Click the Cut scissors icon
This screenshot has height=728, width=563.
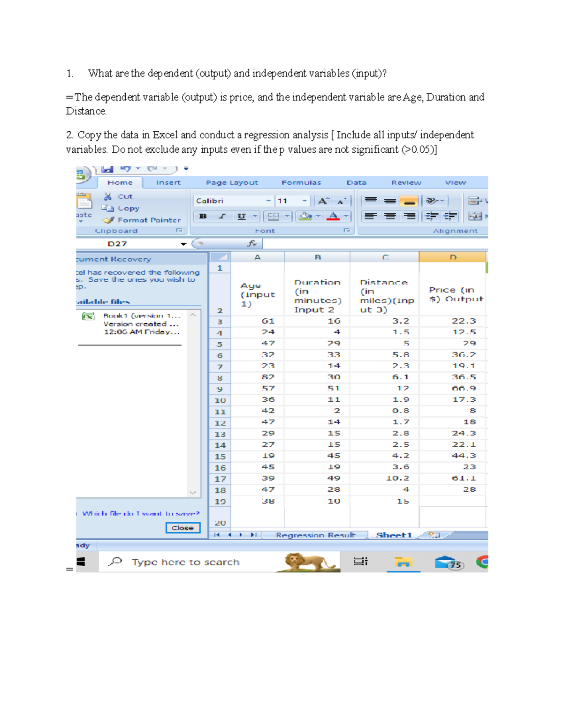pyautogui.click(x=108, y=196)
